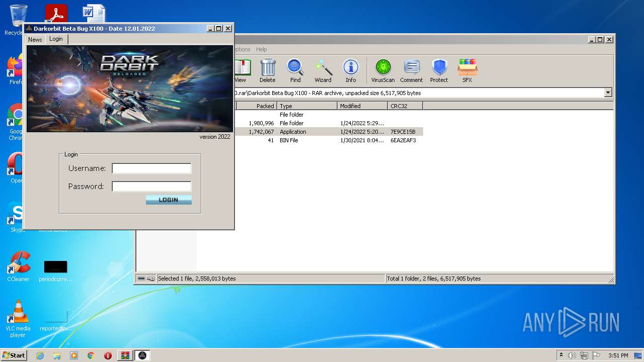Click the clock showing 3:51 PM

click(618, 355)
